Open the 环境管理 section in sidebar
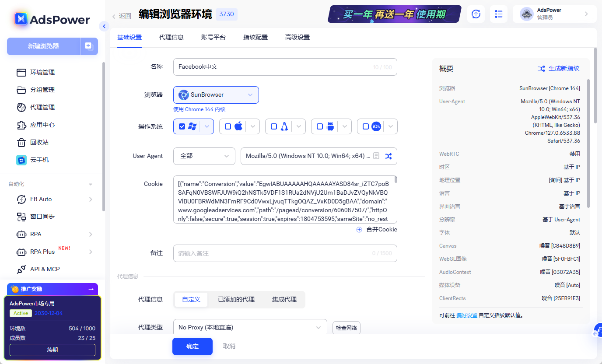The image size is (602, 364). 41,72
